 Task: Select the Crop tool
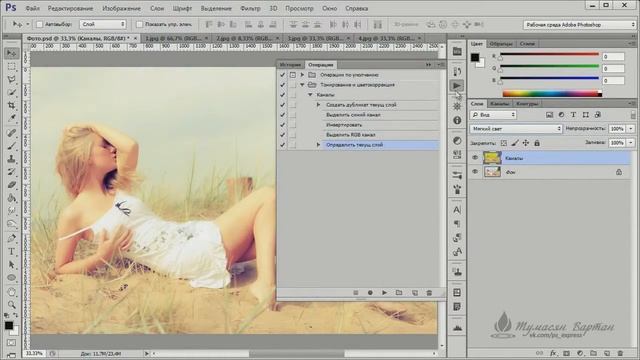tap(11, 106)
